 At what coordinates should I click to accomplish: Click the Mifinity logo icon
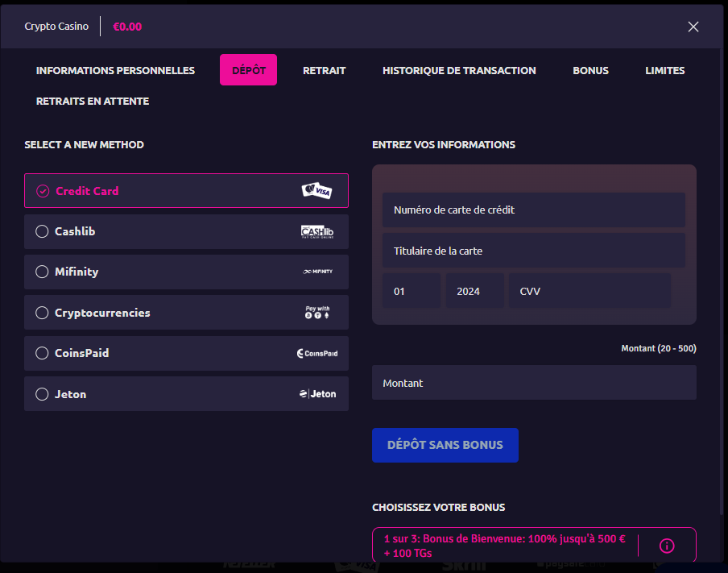tap(316, 272)
